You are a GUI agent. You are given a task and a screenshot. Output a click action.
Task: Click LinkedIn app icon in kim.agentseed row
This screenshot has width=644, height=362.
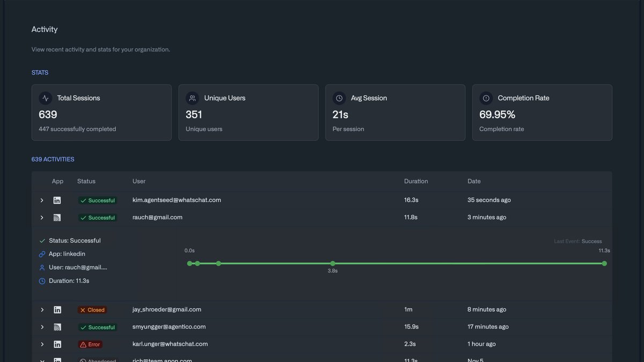pos(57,200)
